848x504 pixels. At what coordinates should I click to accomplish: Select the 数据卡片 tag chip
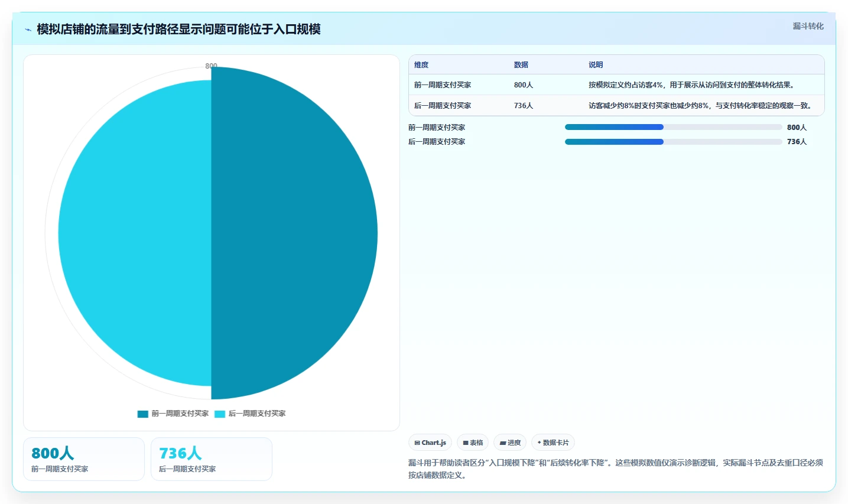(x=553, y=443)
